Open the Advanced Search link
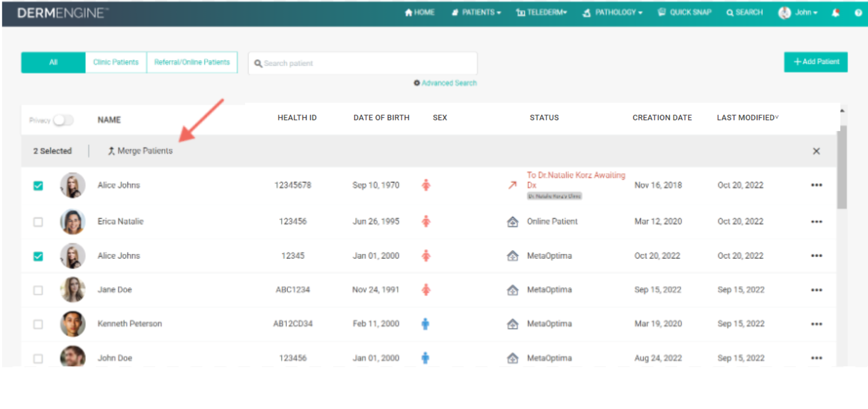The width and height of the screenshot is (868, 409). click(445, 83)
